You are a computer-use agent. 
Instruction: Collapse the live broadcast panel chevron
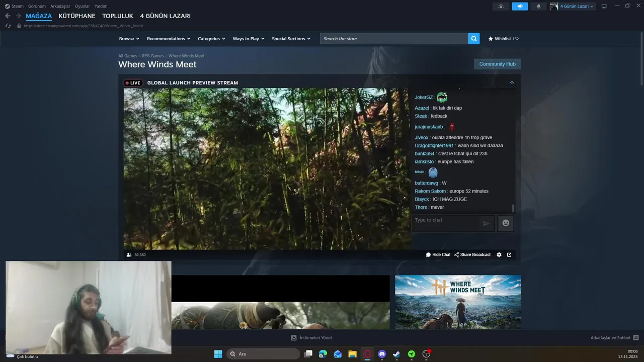512,83
